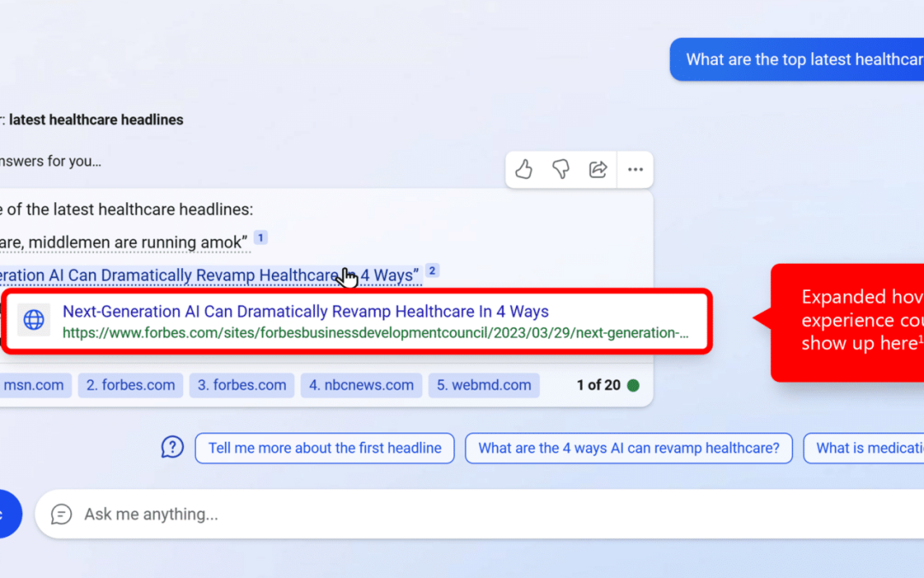Image resolution: width=924 pixels, height=578 pixels.
Task: Click the share response icon
Action: click(598, 170)
